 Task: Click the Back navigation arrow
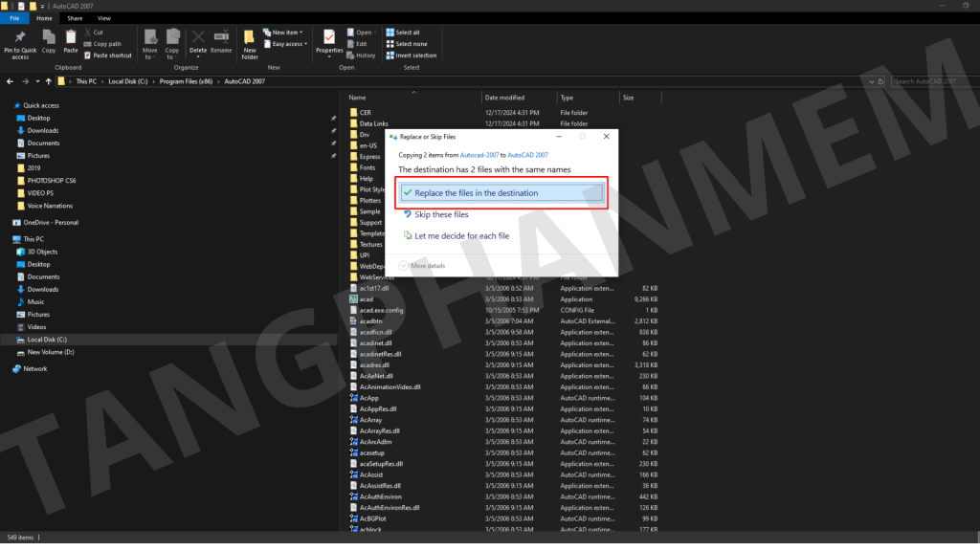10,82
